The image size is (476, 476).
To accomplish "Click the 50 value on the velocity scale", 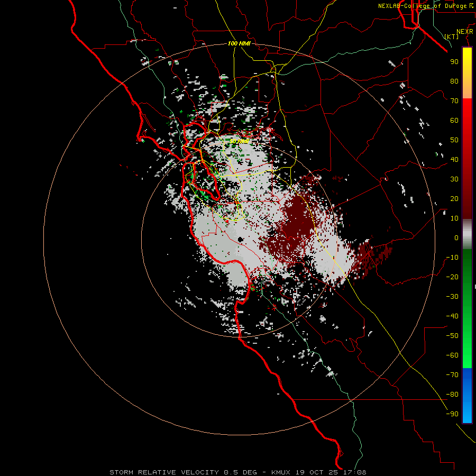I will pos(454,140).
